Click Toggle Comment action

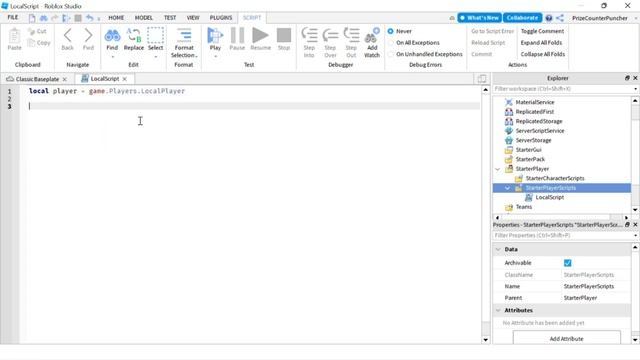pyautogui.click(x=542, y=31)
